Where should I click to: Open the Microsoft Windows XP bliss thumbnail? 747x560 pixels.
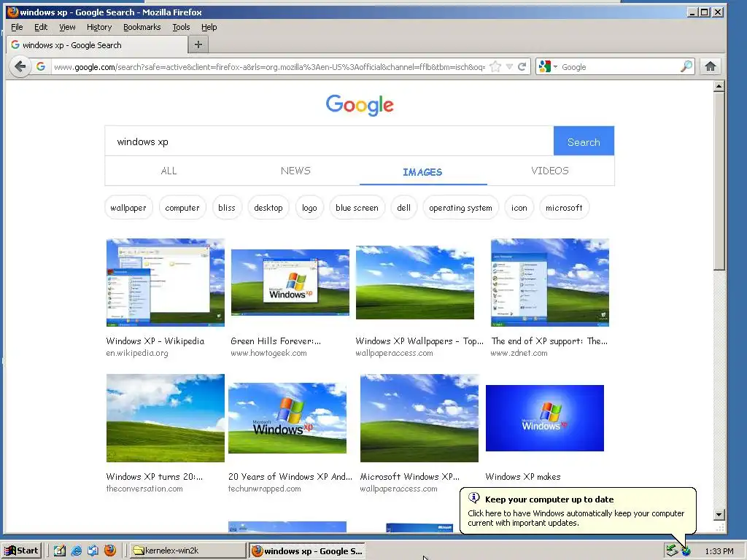tap(419, 418)
